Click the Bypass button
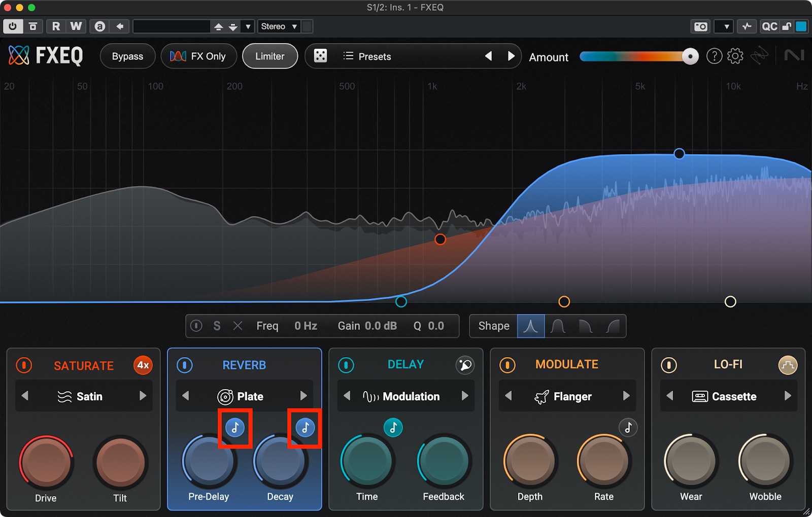This screenshot has width=812, height=517. coord(127,56)
